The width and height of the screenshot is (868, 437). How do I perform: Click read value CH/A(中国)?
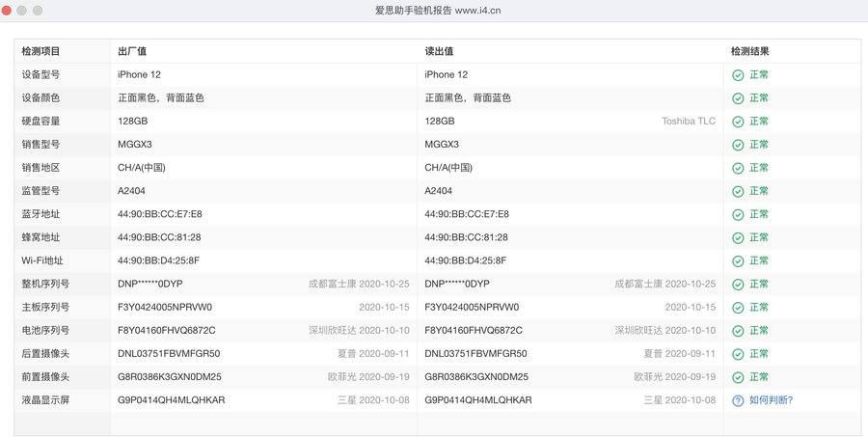[x=448, y=167]
